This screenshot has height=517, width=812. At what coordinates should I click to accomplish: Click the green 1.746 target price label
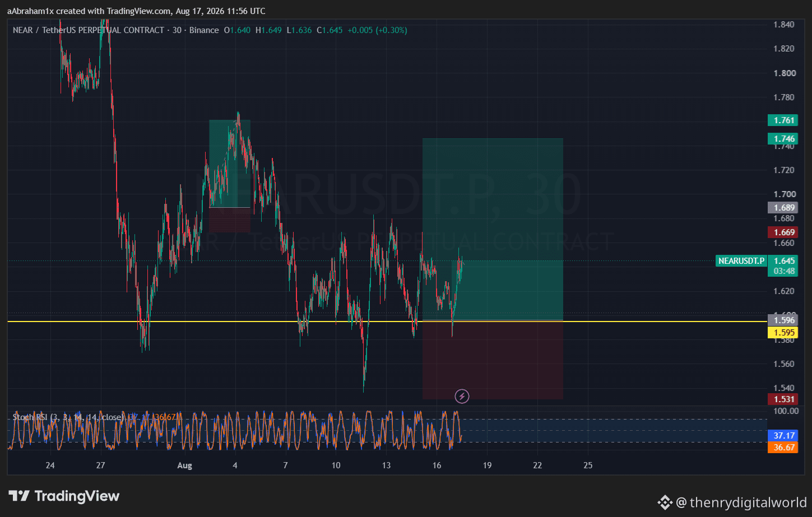point(784,139)
